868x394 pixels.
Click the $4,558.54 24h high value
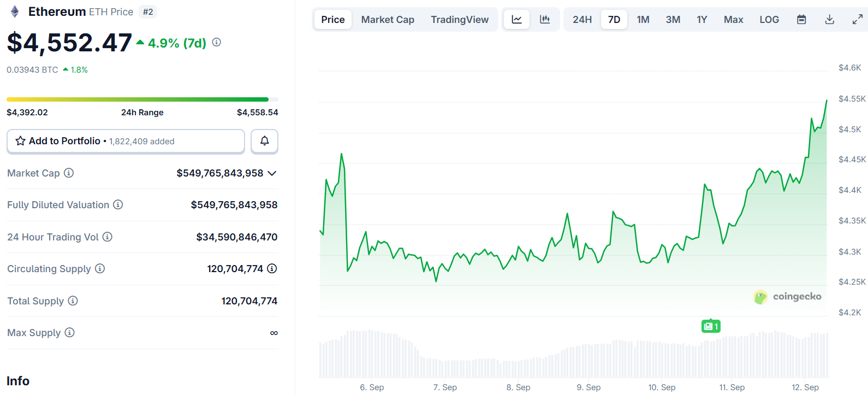258,113
